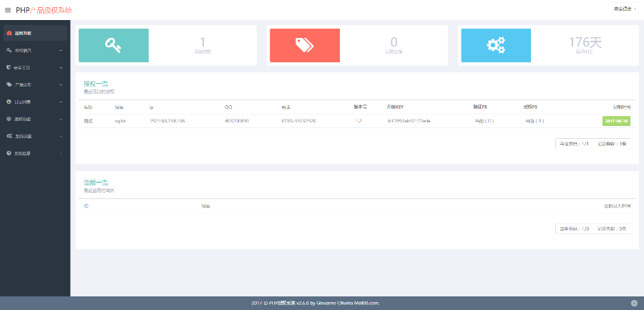Image resolution: width=644 pixels, height=310 pixels.
Task: Click the IP address 192.168.234.136 cell
Action: [167, 121]
